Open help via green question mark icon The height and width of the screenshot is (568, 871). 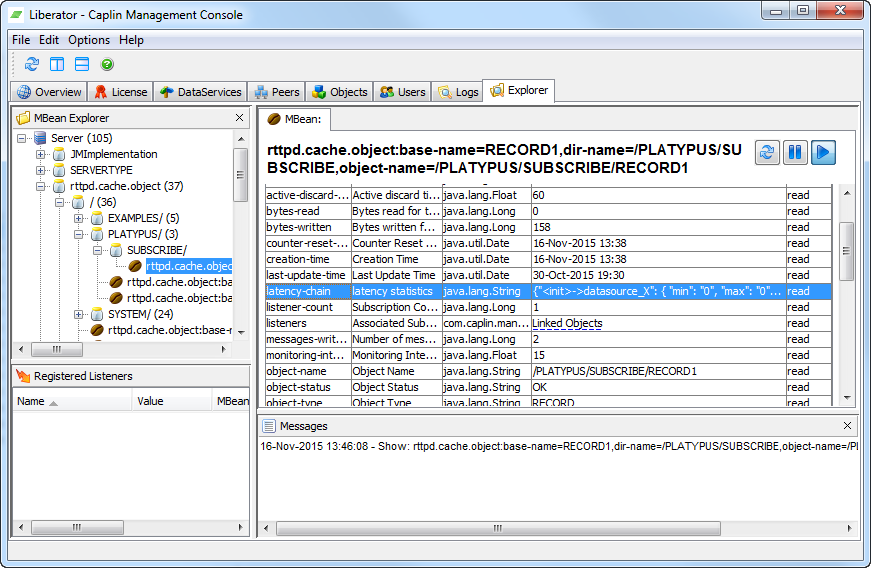107,64
